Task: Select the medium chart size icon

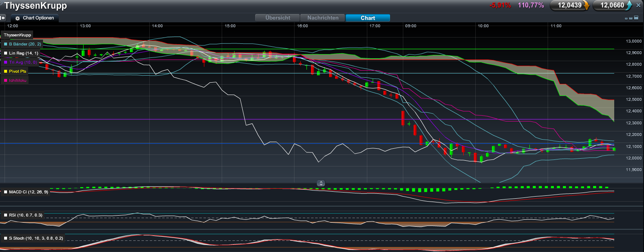Action: pos(631,19)
